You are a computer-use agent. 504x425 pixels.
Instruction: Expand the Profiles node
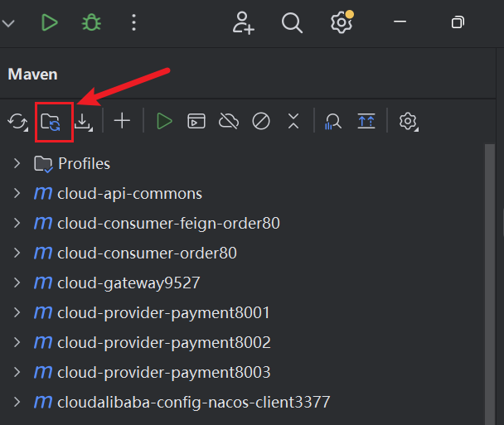click(x=17, y=163)
